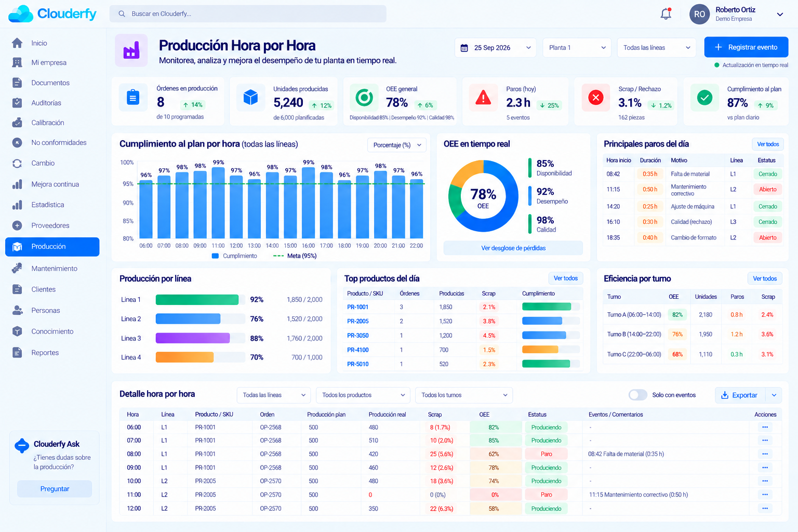This screenshot has height=532, width=798.
Task: Click the Linea 3 purple progress bar
Action: (x=193, y=338)
